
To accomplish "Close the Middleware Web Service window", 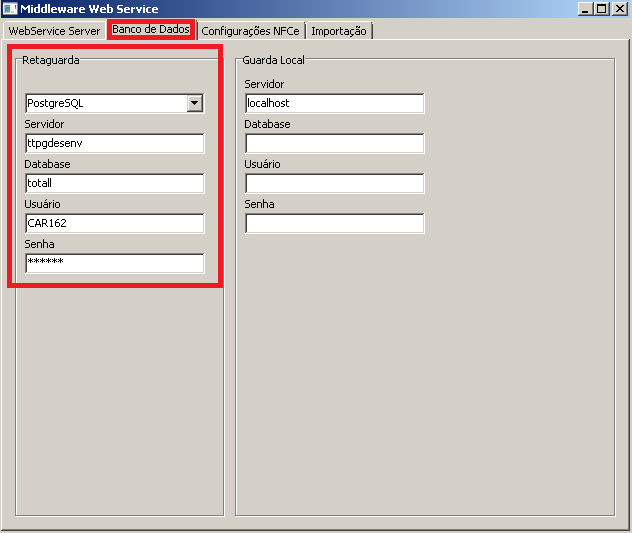I will [619, 9].
